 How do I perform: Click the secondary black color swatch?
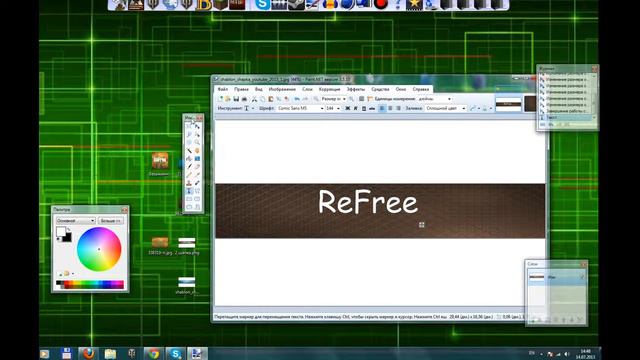[x=67, y=238]
